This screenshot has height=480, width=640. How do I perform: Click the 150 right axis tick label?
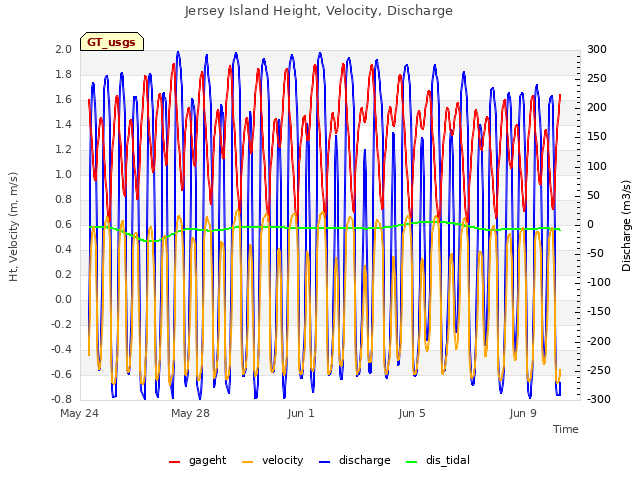point(597,137)
